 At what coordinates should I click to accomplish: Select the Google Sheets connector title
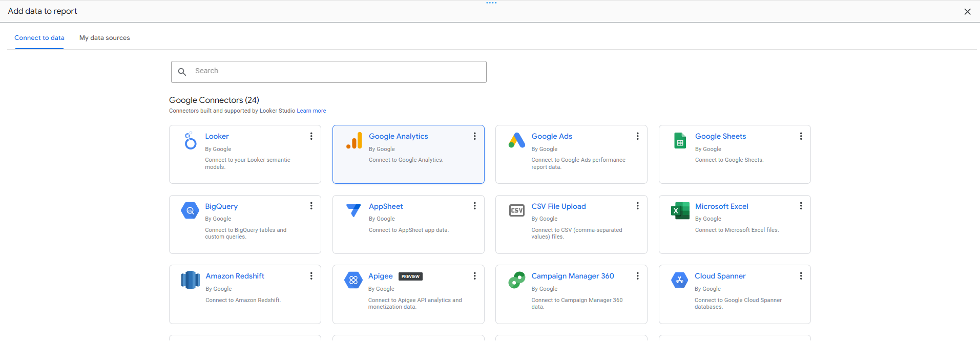[x=720, y=136]
